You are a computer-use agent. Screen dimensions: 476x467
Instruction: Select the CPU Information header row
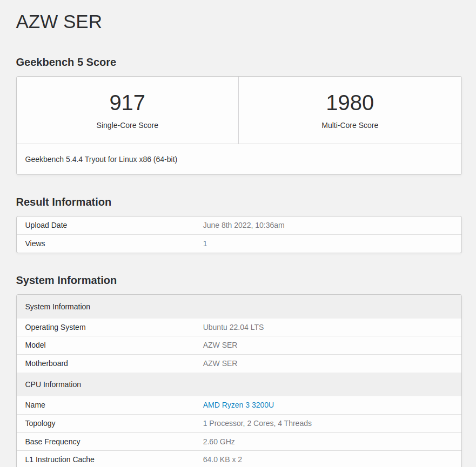pos(239,384)
